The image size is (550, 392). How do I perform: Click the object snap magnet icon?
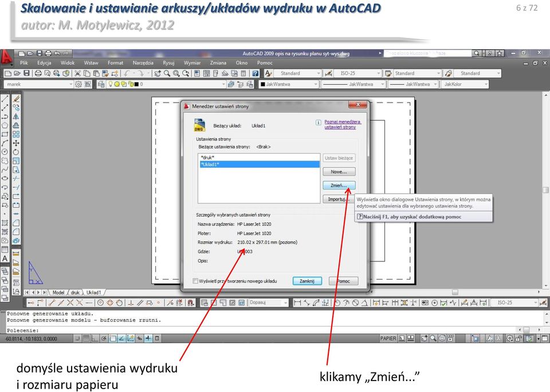click(190, 303)
